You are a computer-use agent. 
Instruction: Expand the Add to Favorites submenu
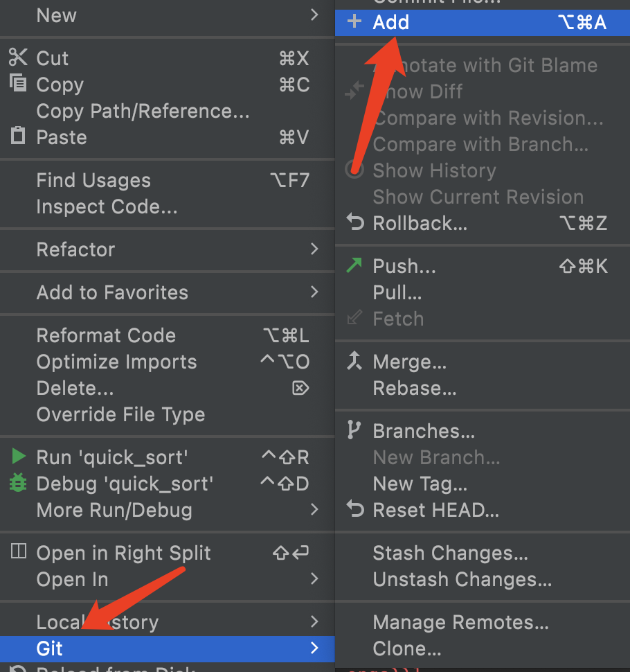pyautogui.click(x=314, y=292)
